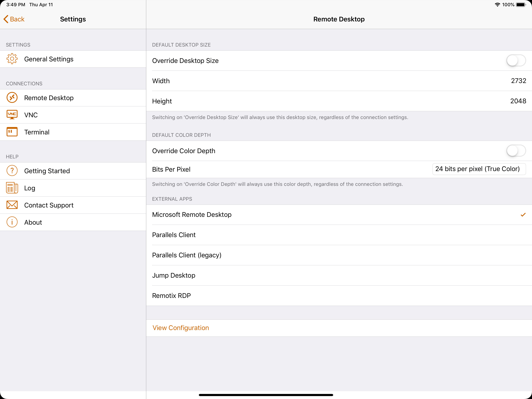
Task: Choose Remotix RDP as external app
Action: pyautogui.click(x=339, y=296)
